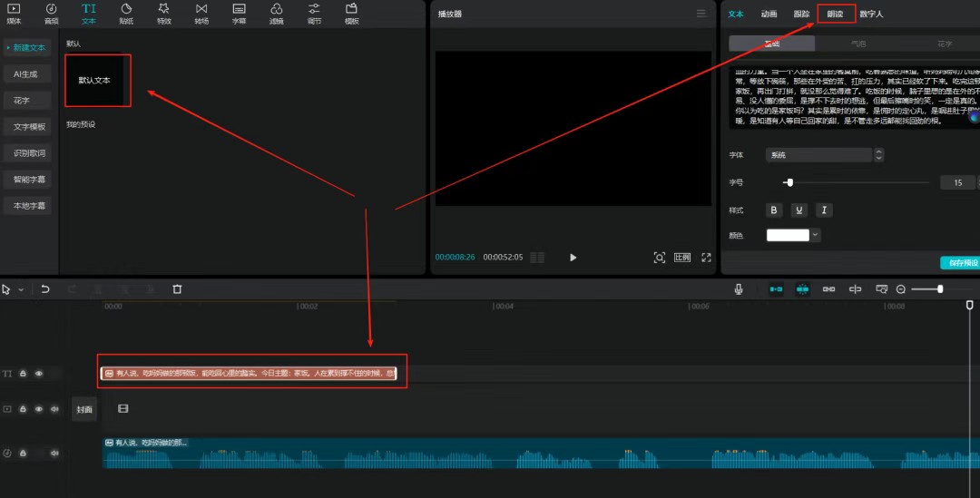Click the undo arrow in timeline toolbar

tap(45, 289)
